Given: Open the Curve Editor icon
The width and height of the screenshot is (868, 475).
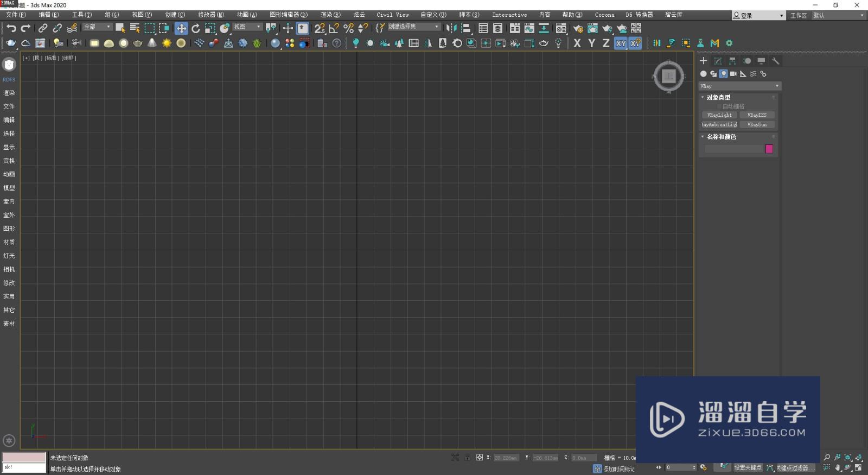Looking at the screenshot, I should (x=529, y=28).
